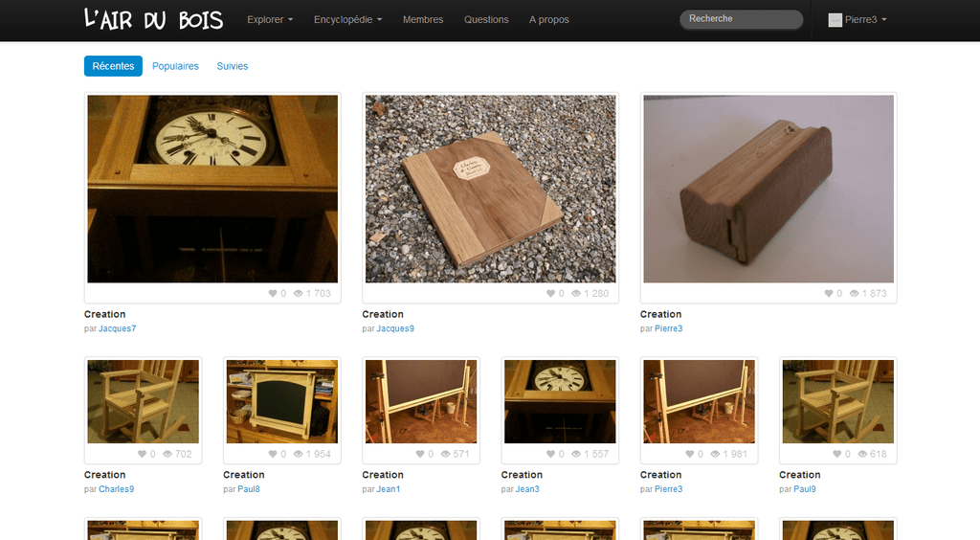Click the eye icon beside 1 954
Viewport: 980px width, 540px height.
coord(299,454)
